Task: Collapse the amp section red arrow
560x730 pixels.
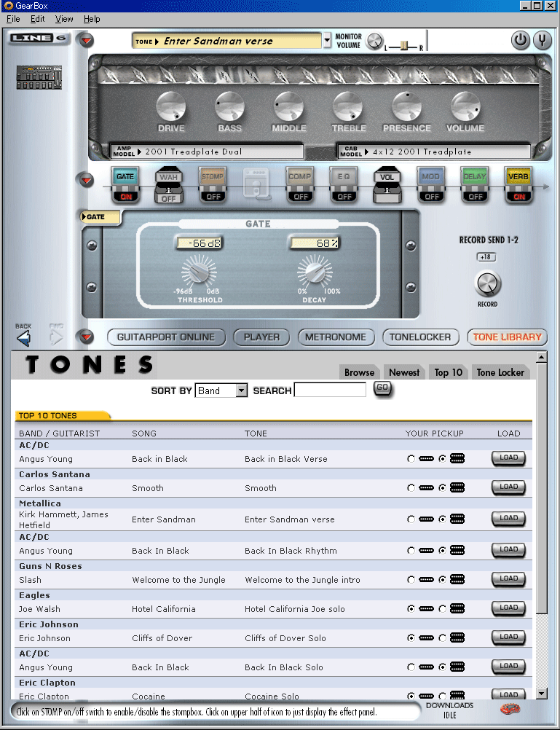Action: coord(86,41)
